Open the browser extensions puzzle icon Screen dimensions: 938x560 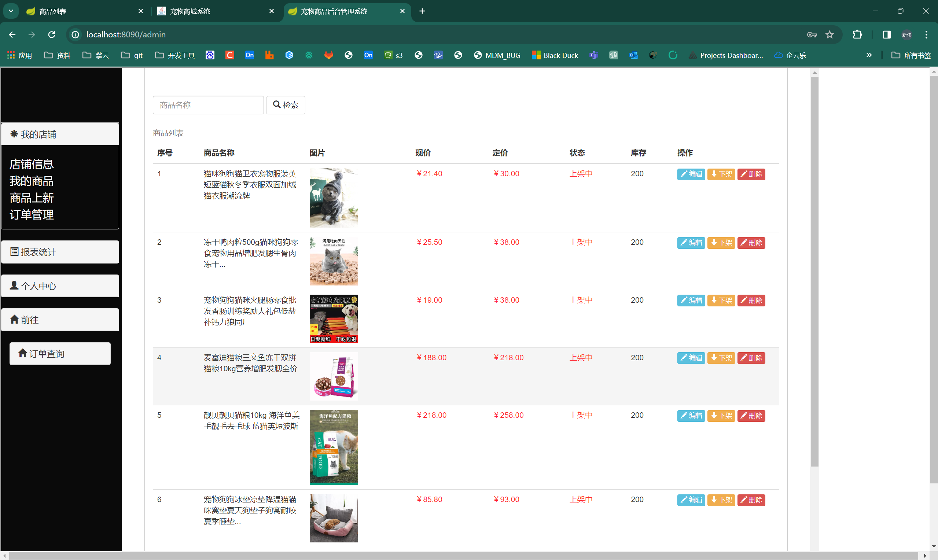857,35
